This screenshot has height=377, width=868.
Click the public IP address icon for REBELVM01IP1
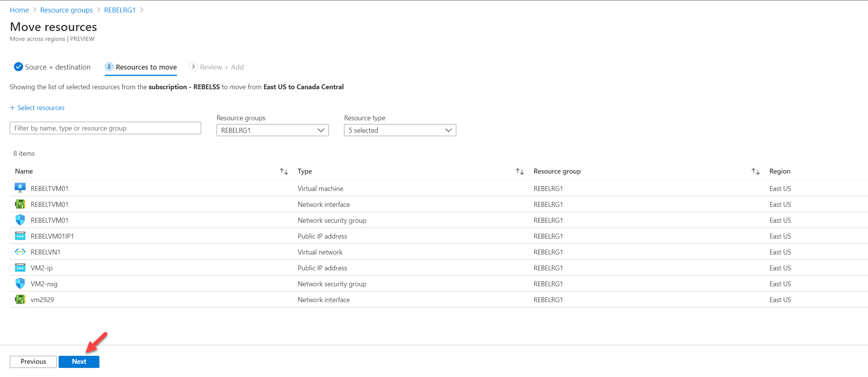(x=20, y=236)
